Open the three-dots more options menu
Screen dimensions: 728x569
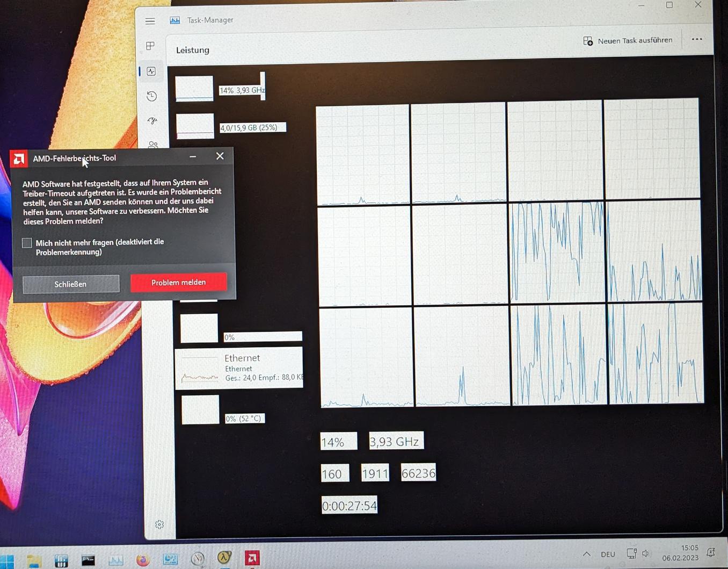click(697, 39)
